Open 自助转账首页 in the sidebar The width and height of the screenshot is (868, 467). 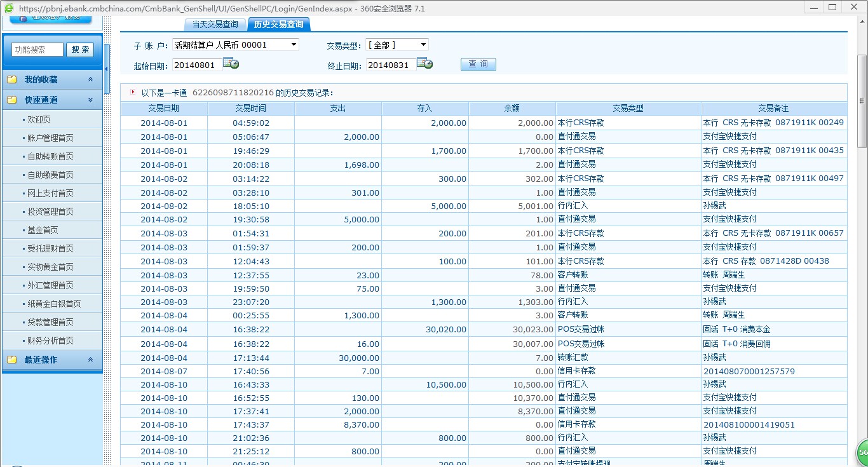(50, 156)
